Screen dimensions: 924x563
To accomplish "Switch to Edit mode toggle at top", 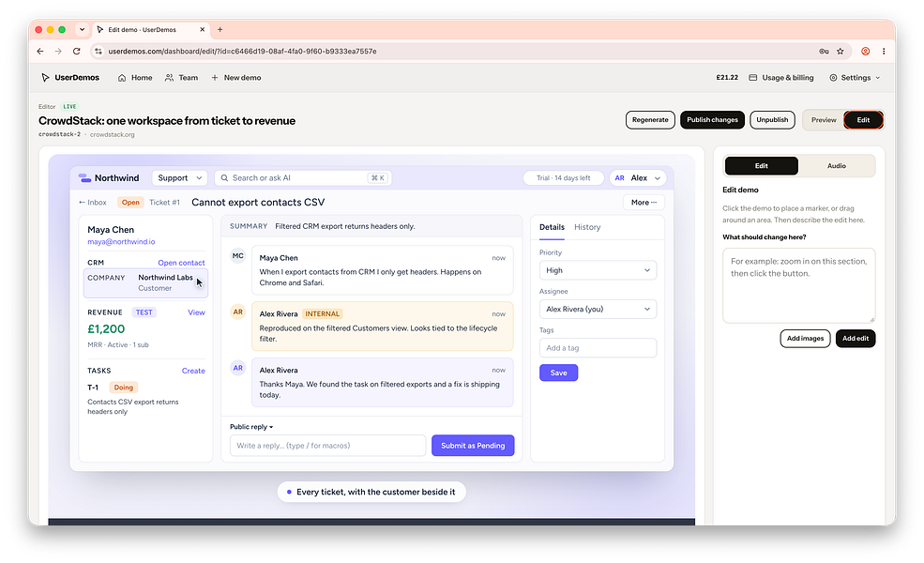I will [863, 120].
